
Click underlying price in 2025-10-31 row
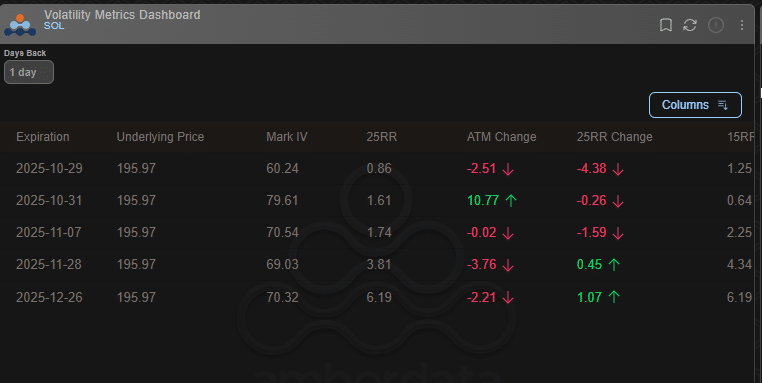coord(136,200)
